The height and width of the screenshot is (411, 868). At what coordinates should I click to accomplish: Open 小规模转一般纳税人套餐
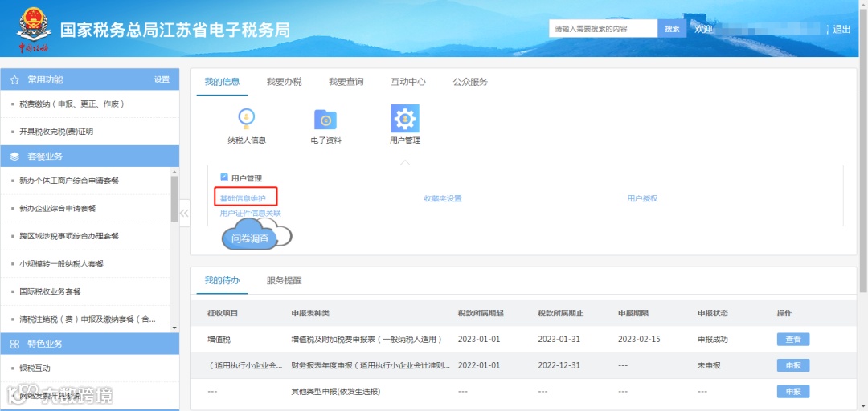[x=61, y=263]
